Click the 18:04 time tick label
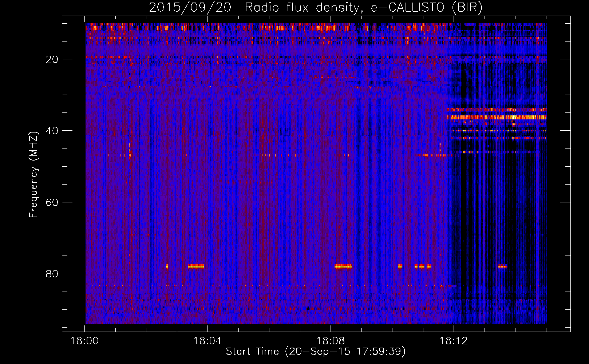Screen dimensions: 589x364 207,341
